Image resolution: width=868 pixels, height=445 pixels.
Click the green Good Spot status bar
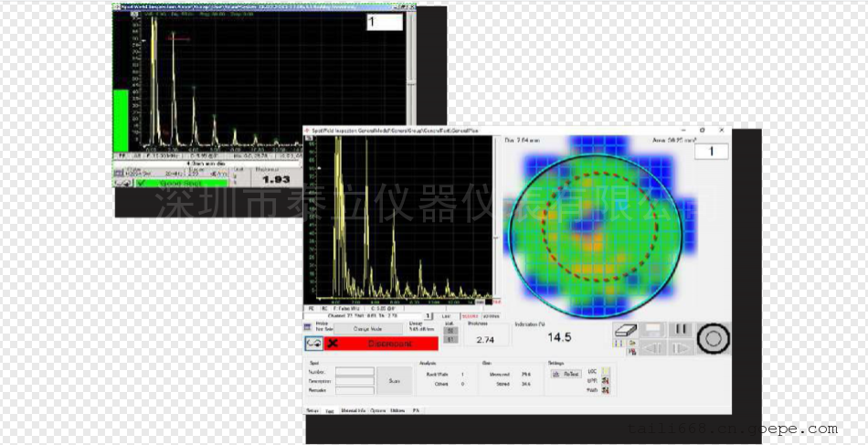point(181,183)
